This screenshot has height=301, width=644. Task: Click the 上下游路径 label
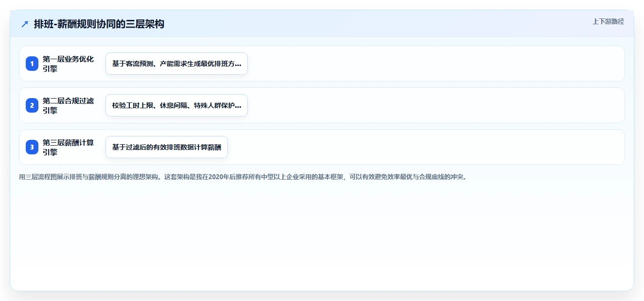(x=608, y=22)
